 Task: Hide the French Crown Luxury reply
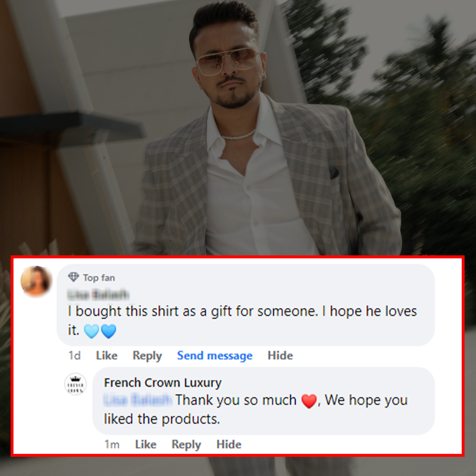[x=229, y=444]
